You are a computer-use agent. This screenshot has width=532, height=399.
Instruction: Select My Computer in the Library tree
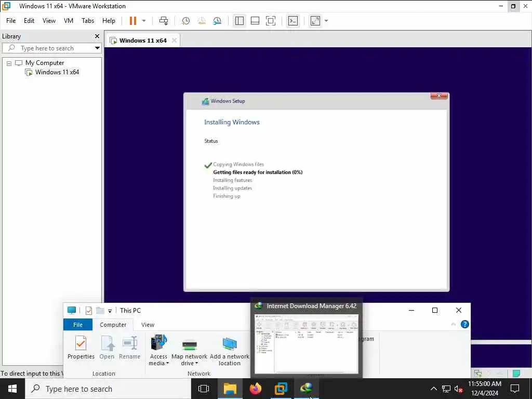[x=45, y=63]
